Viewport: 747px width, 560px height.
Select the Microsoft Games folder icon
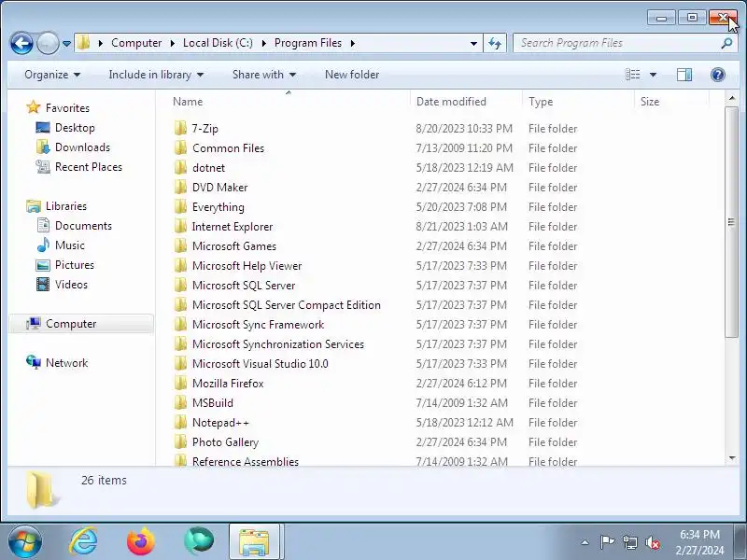180,245
